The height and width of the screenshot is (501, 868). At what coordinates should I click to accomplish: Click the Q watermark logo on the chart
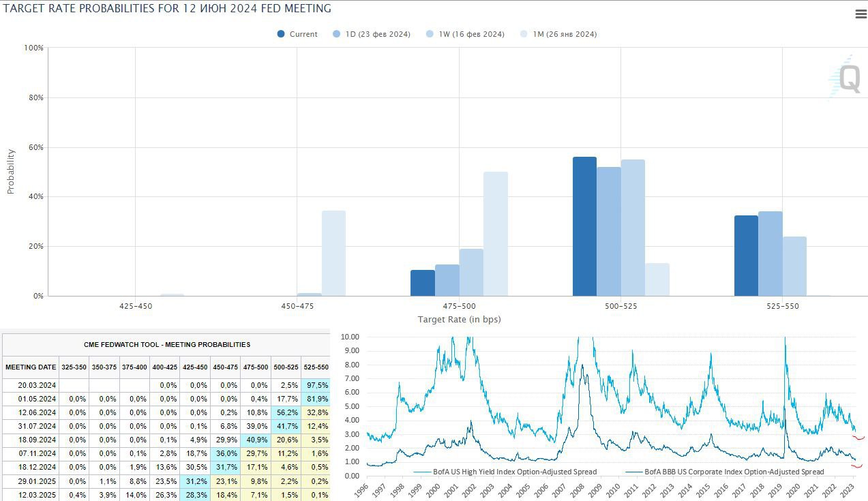click(x=848, y=79)
